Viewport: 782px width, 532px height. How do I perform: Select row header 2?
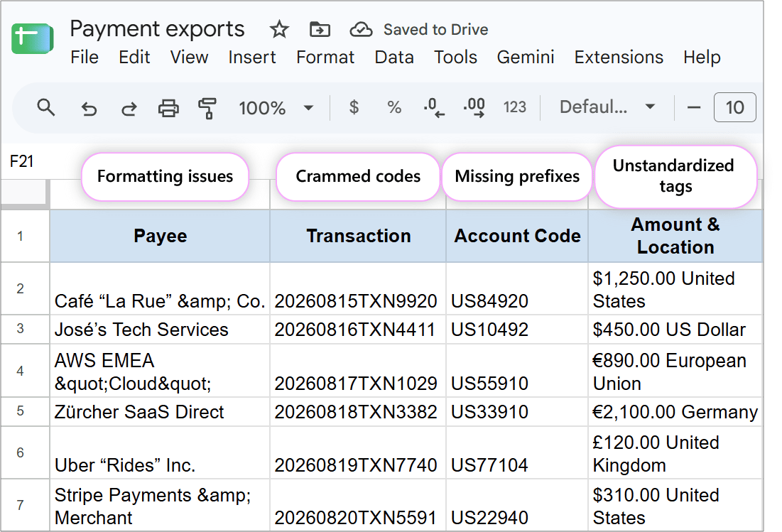(x=25, y=288)
